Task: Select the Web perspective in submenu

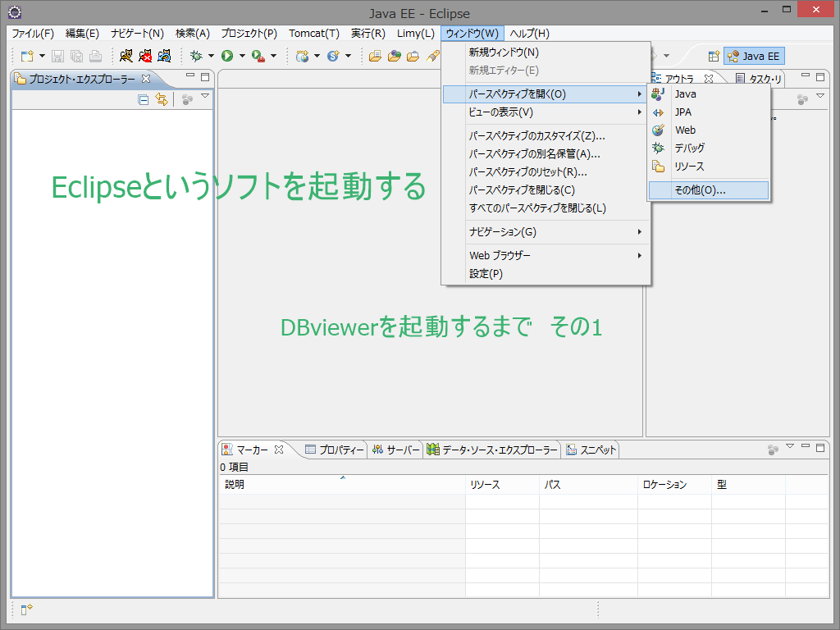Action: 709,130
